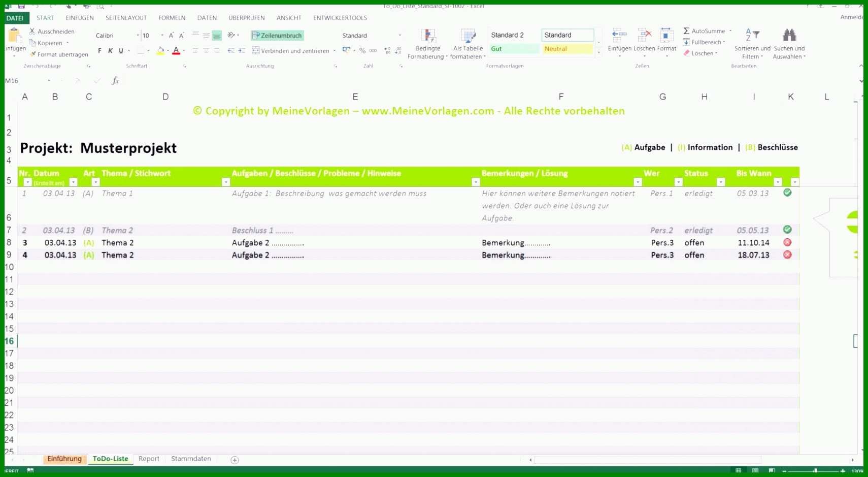Image resolution: width=868 pixels, height=477 pixels.
Task: Click the thousands separator 000 icon
Action: tap(373, 51)
